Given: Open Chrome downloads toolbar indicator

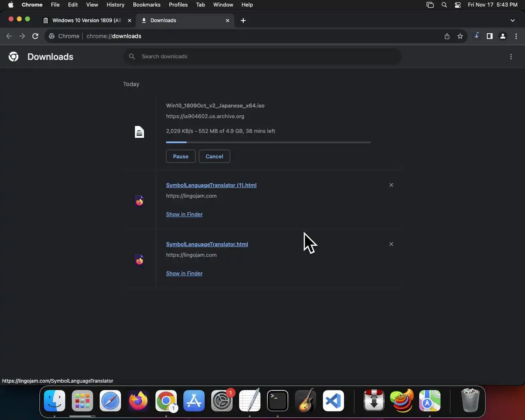Looking at the screenshot, I should pos(477,36).
